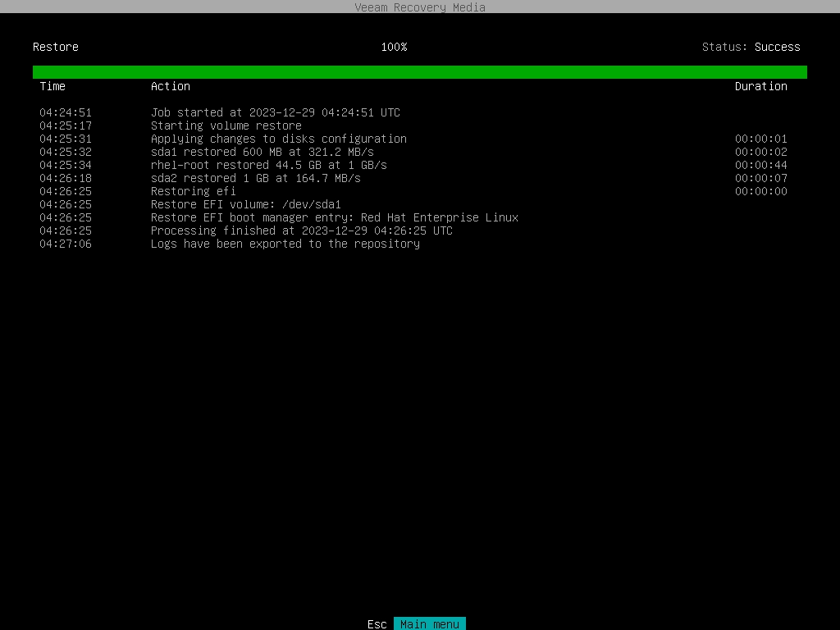Screen dimensions: 840x630
Task: Click the Main menu button
Action: 430,624
